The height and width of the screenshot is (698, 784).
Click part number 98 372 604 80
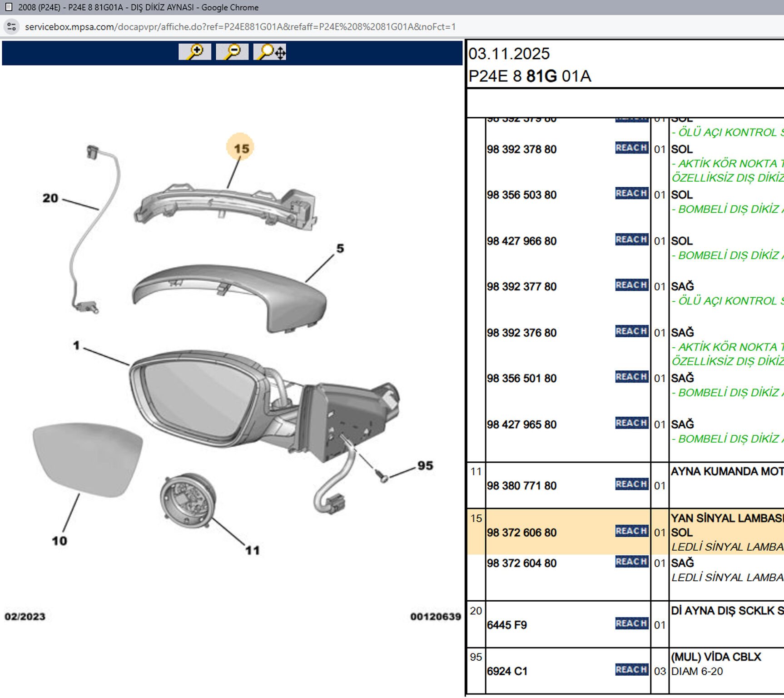click(x=521, y=563)
